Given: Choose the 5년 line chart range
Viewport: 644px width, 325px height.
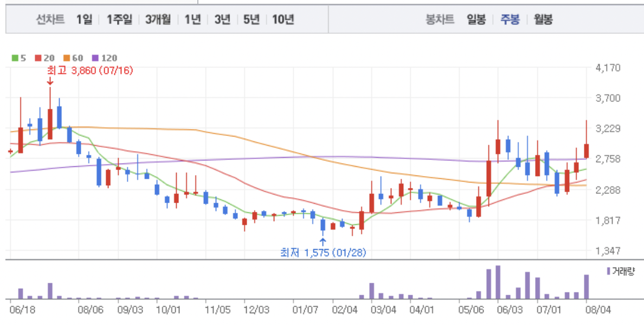Looking at the screenshot, I should tap(252, 19).
